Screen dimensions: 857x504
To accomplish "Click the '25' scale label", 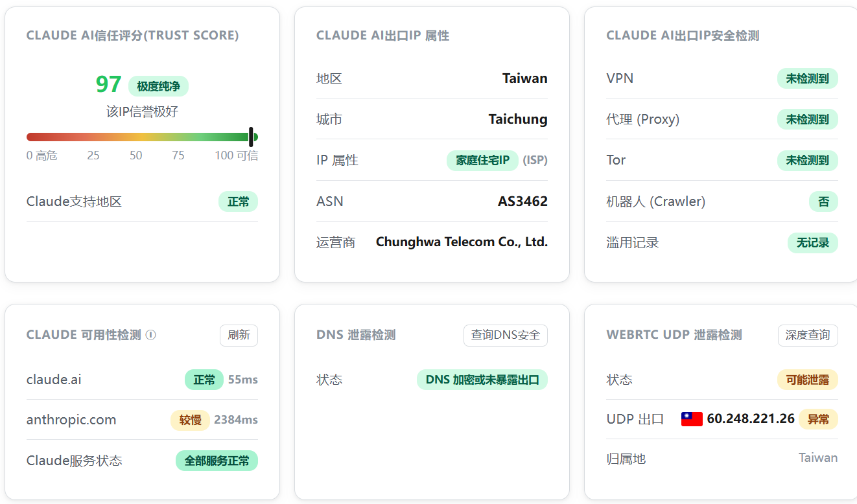I will pyautogui.click(x=93, y=155).
